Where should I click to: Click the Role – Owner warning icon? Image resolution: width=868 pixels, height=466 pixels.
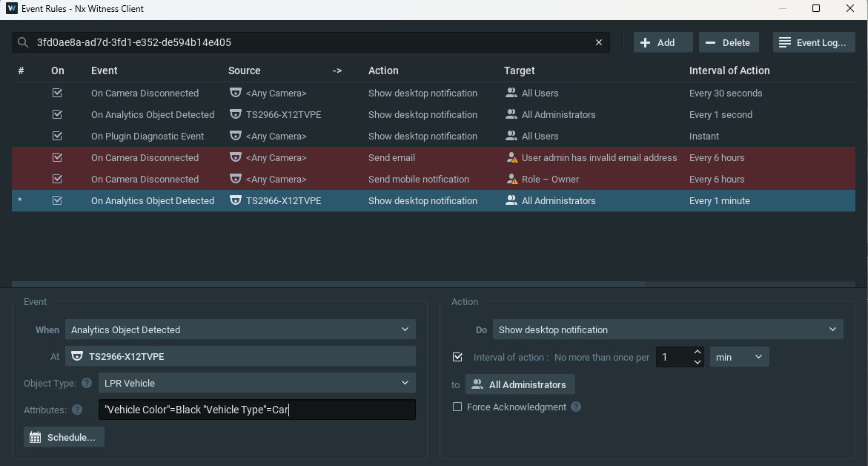(x=512, y=180)
